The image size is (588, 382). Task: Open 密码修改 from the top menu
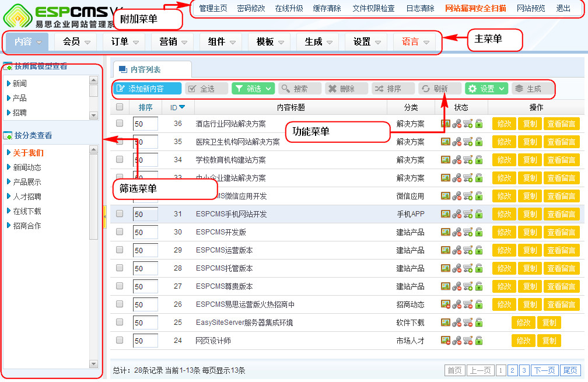point(251,8)
